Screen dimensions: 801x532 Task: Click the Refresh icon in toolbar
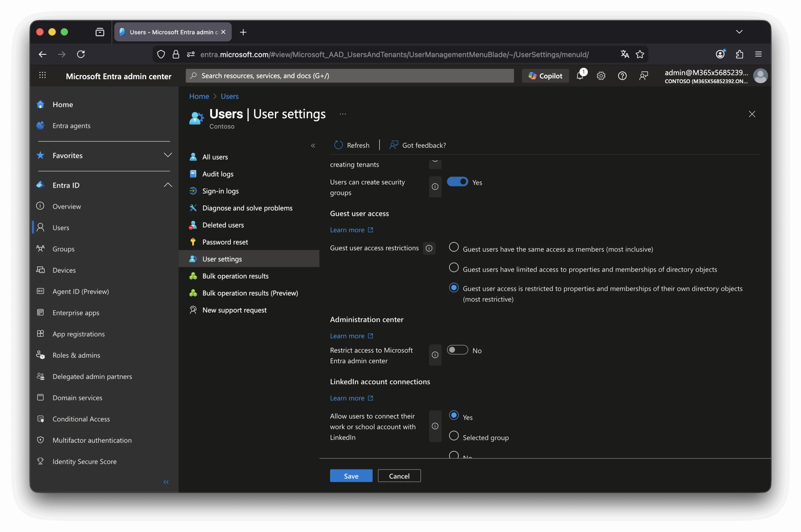pyautogui.click(x=338, y=145)
